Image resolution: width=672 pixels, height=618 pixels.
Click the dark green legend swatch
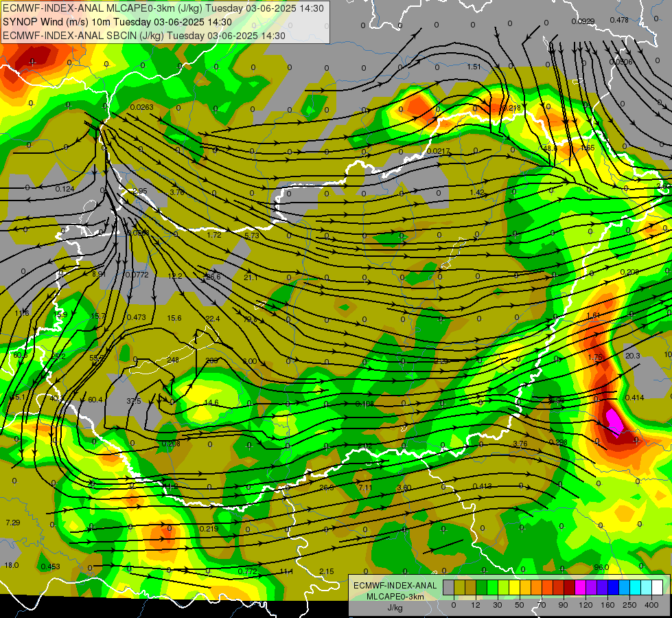click(x=481, y=587)
